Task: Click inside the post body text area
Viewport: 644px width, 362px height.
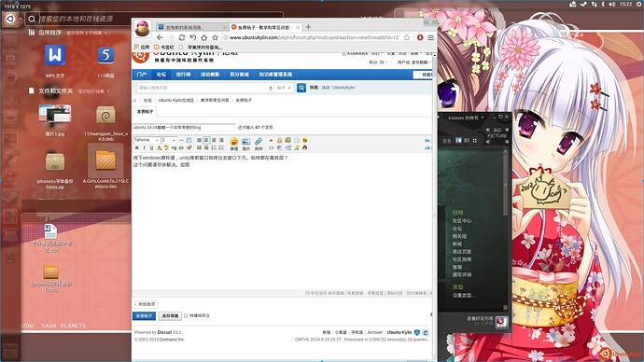Action: pyautogui.click(x=282, y=222)
